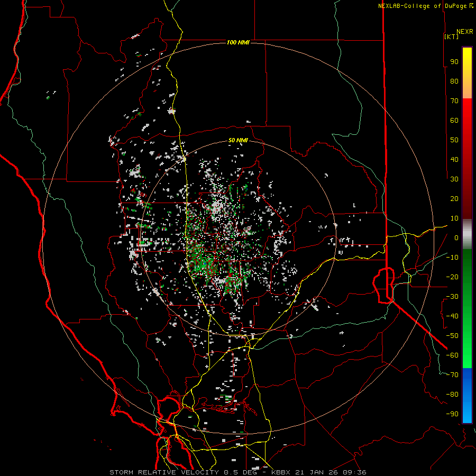
Task: Select the -20 knot scale value
Action: (452, 277)
